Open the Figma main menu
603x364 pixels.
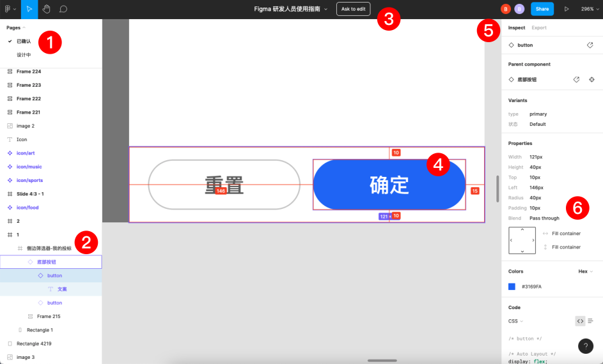click(8, 9)
